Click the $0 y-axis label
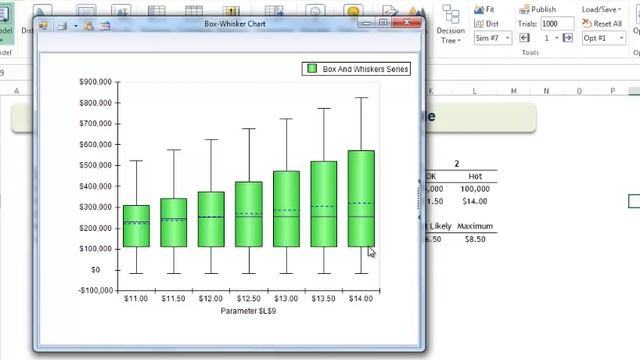The image size is (640, 360). tap(96, 270)
